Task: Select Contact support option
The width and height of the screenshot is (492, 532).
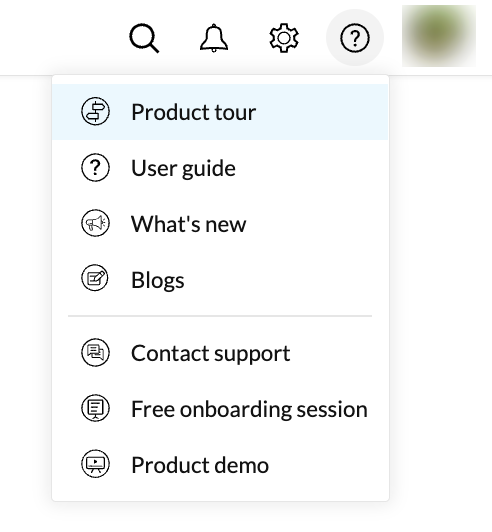Action: (211, 354)
